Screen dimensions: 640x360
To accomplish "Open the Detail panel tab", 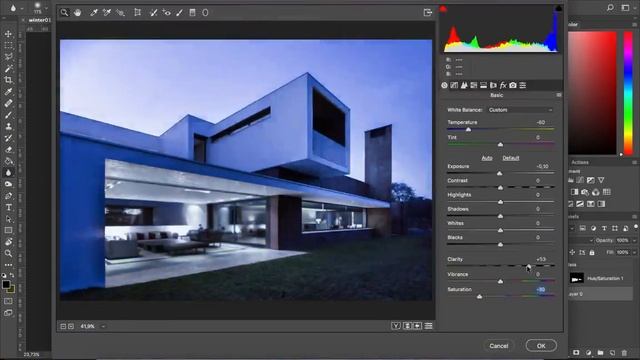I will [464, 85].
